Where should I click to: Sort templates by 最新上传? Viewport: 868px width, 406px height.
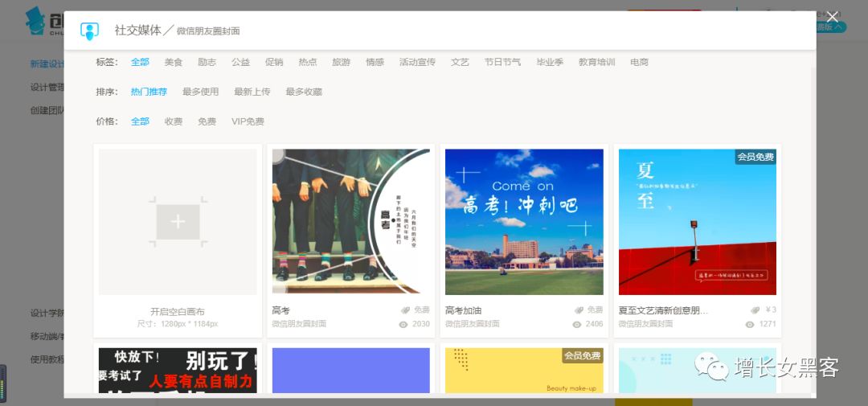pos(252,92)
